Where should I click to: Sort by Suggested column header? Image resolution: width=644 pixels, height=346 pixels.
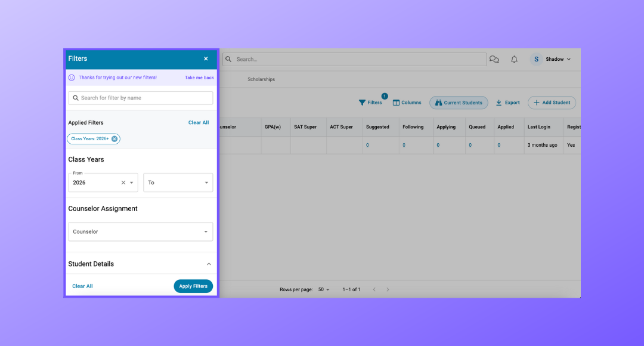[x=377, y=127]
